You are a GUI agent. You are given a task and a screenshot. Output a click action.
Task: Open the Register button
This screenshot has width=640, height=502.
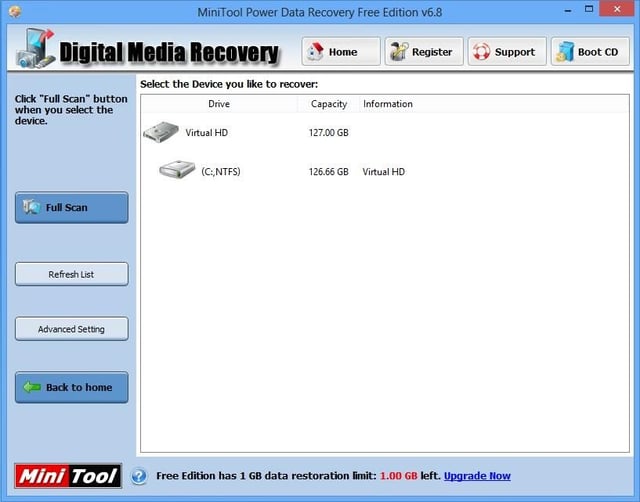tap(424, 51)
